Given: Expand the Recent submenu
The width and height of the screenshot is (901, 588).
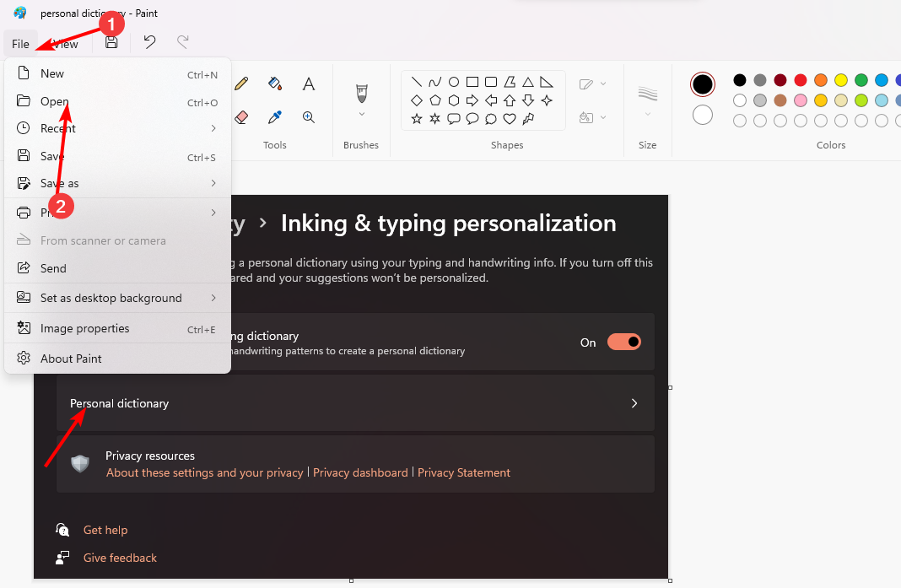Looking at the screenshot, I should click(x=118, y=128).
